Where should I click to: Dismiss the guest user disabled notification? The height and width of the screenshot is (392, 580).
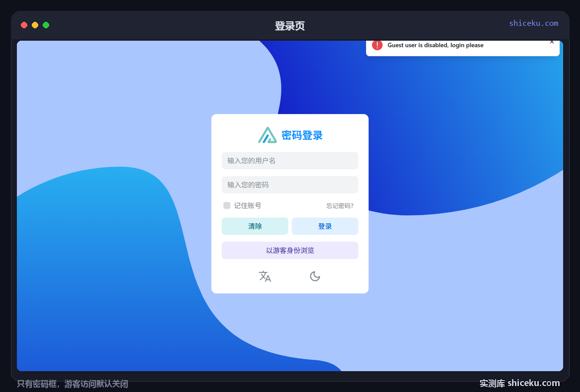click(x=552, y=42)
